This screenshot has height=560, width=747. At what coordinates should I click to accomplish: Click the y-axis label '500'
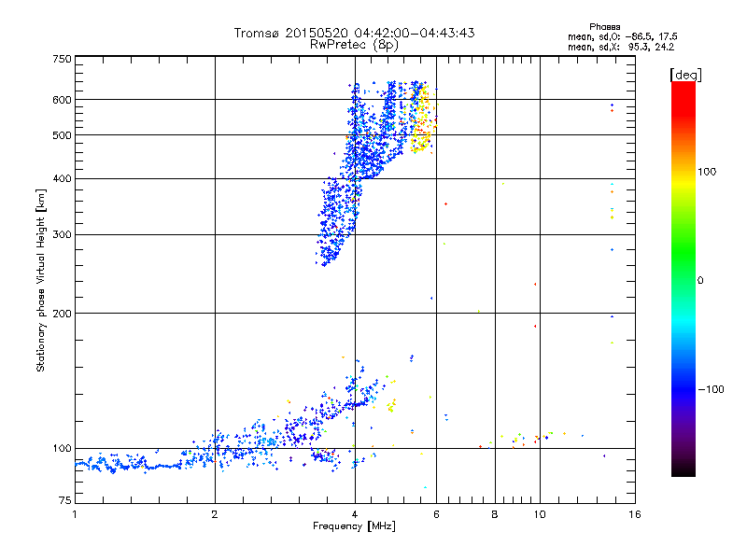[x=63, y=135]
